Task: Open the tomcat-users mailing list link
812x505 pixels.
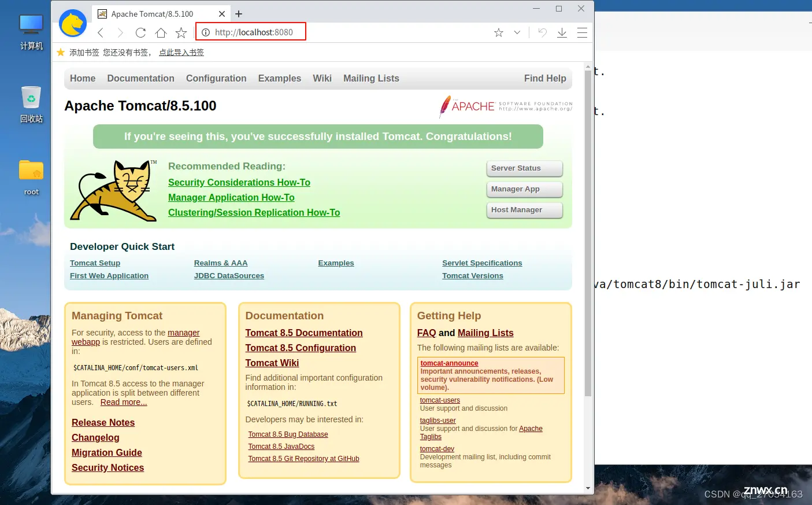Action: point(440,400)
